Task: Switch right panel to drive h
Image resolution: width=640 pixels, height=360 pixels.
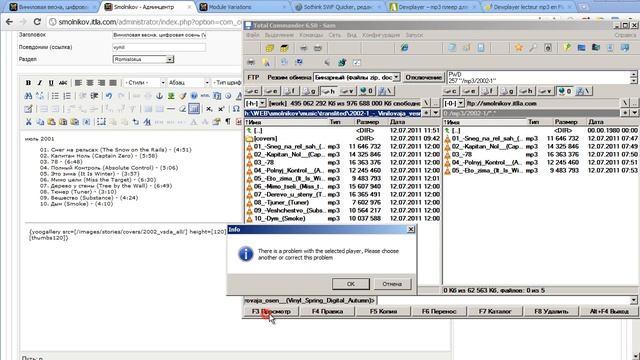Action: 526,91
